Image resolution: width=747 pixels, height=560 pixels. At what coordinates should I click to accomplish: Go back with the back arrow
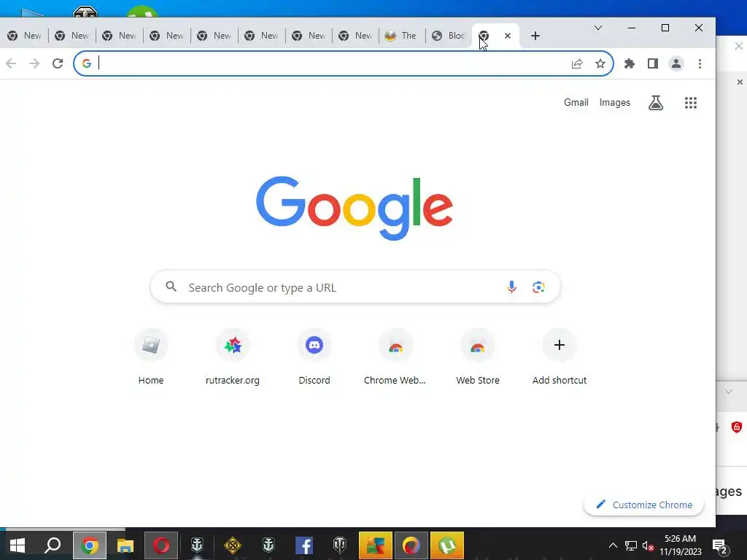click(x=11, y=63)
